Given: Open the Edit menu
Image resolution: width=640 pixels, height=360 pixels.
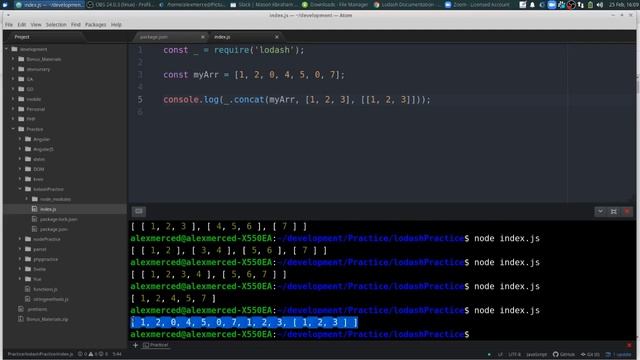Looking at the screenshot, I should click(22, 25).
